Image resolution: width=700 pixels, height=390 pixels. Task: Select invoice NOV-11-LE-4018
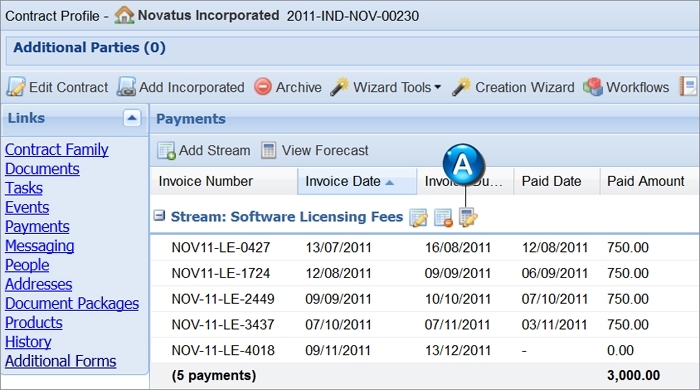click(x=223, y=350)
